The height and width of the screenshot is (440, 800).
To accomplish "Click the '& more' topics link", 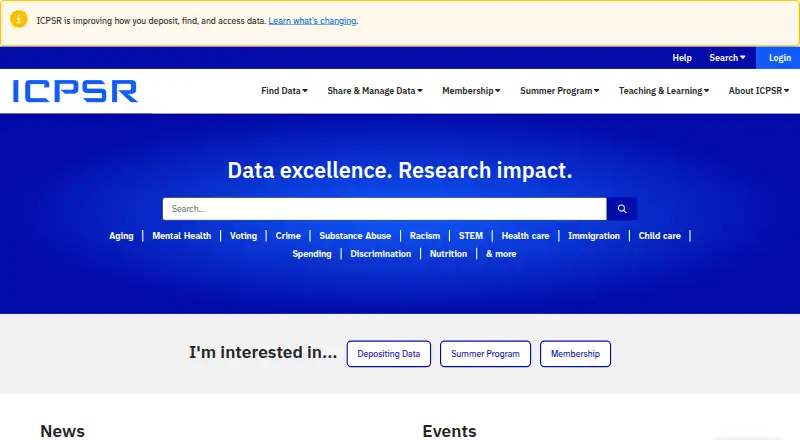I will (x=501, y=254).
